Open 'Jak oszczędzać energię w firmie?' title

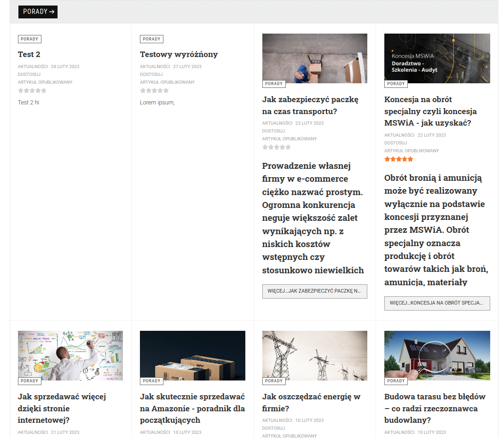[x=311, y=403]
